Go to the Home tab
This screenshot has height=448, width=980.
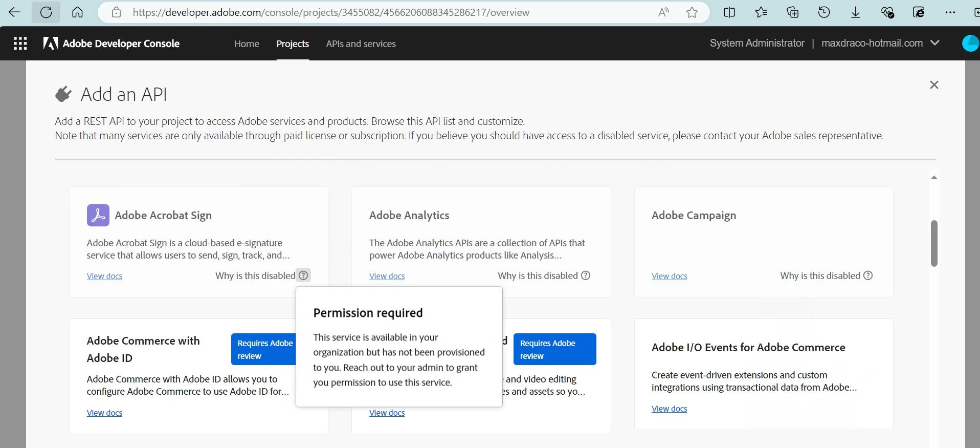click(247, 44)
